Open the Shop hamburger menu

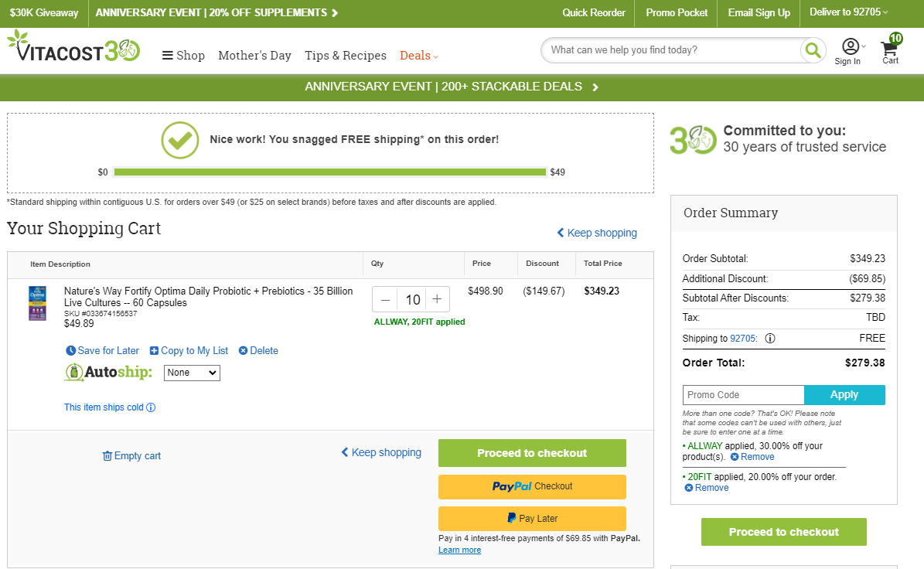click(183, 56)
